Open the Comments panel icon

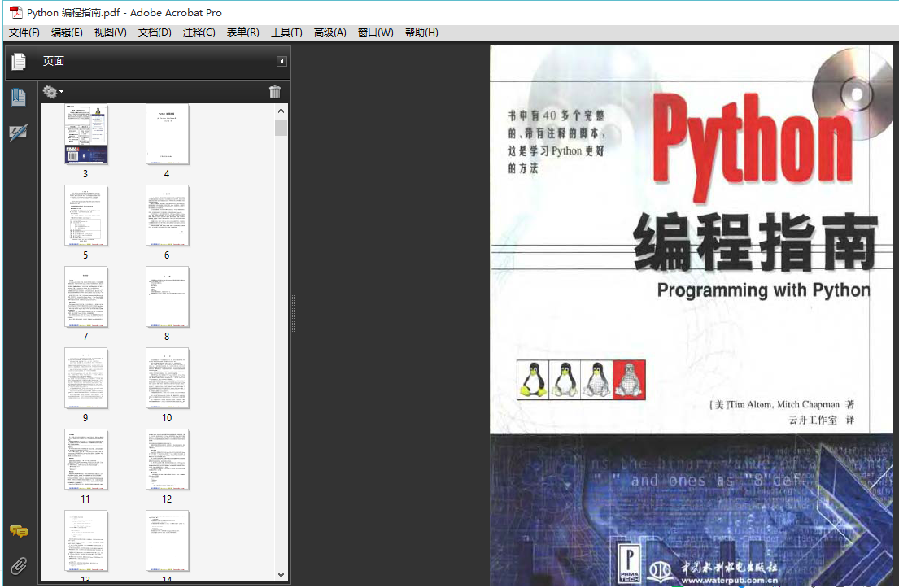coord(19,532)
